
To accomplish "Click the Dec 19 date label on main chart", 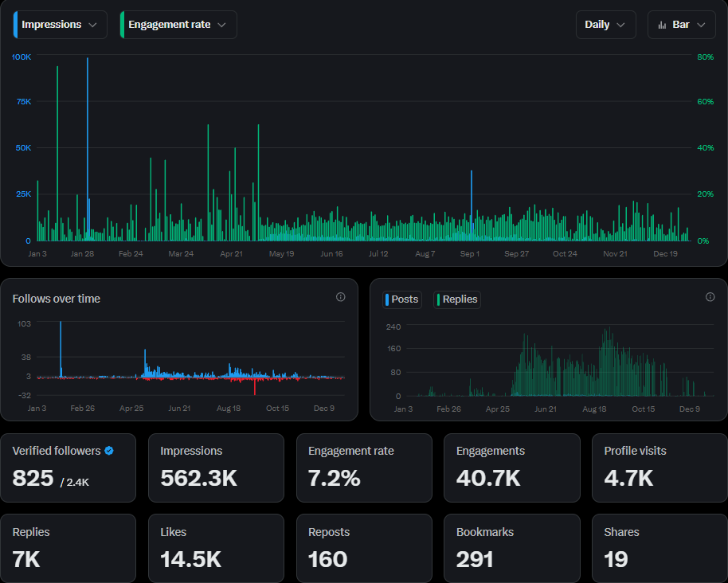I will coord(665,254).
